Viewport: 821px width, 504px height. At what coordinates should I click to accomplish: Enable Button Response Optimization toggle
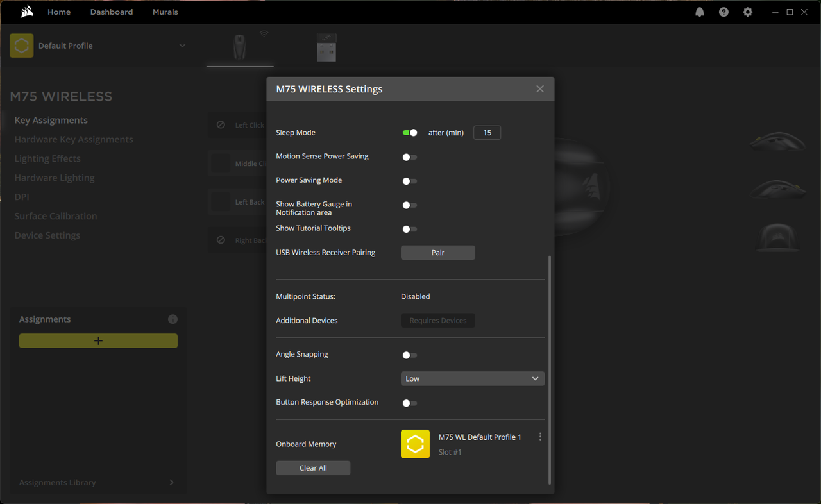pos(410,403)
